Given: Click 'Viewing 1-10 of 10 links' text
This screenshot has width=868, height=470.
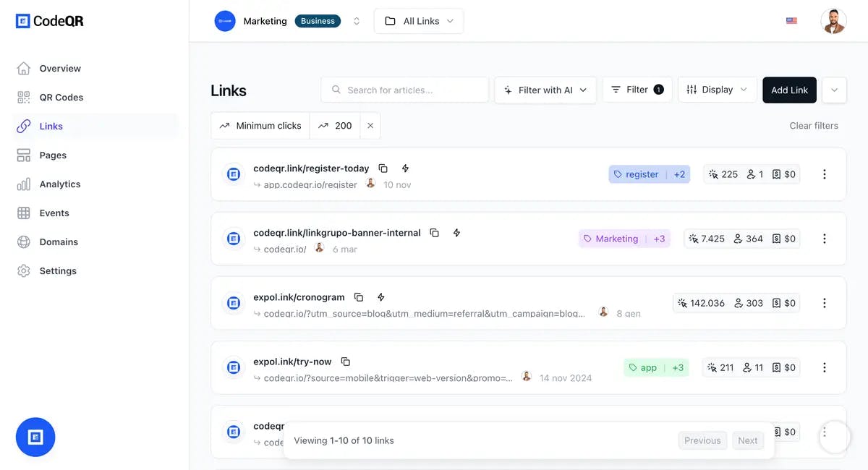Looking at the screenshot, I should click(x=344, y=440).
